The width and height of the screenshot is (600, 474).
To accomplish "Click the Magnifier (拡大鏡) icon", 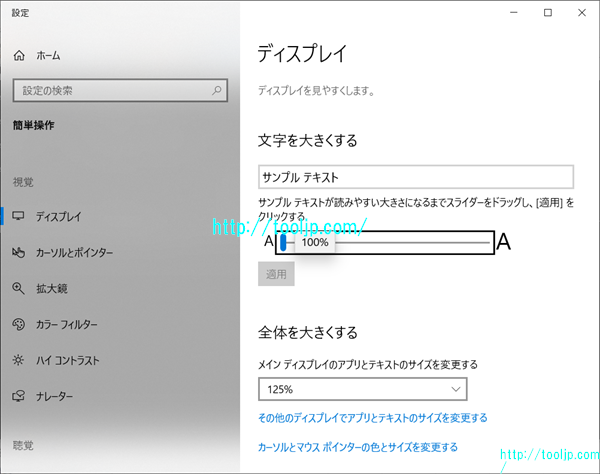I will pos(18,288).
